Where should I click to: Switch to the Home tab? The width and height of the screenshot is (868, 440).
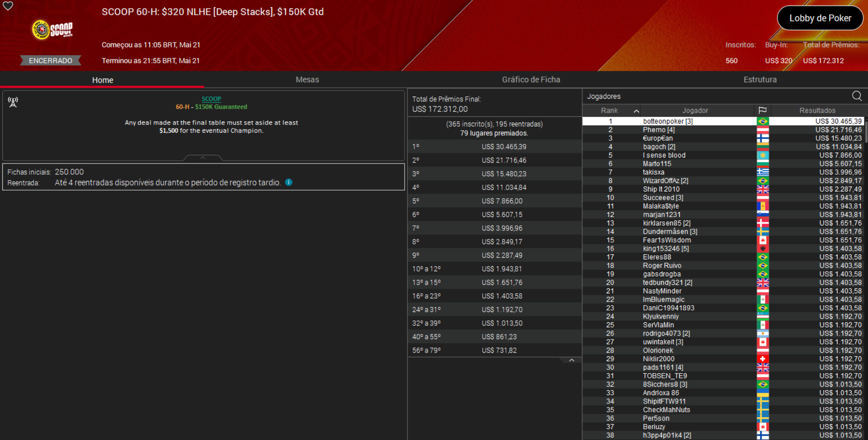102,80
